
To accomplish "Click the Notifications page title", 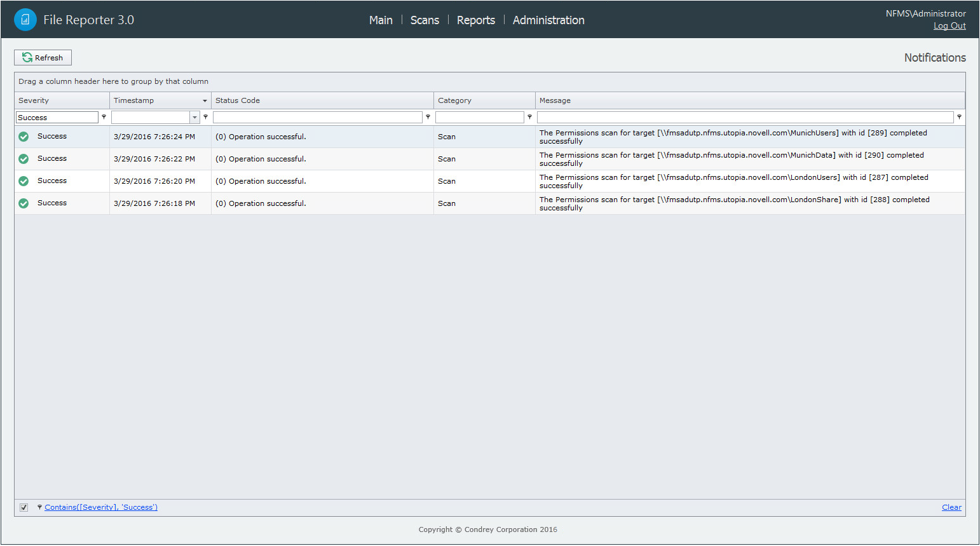I will [935, 58].
